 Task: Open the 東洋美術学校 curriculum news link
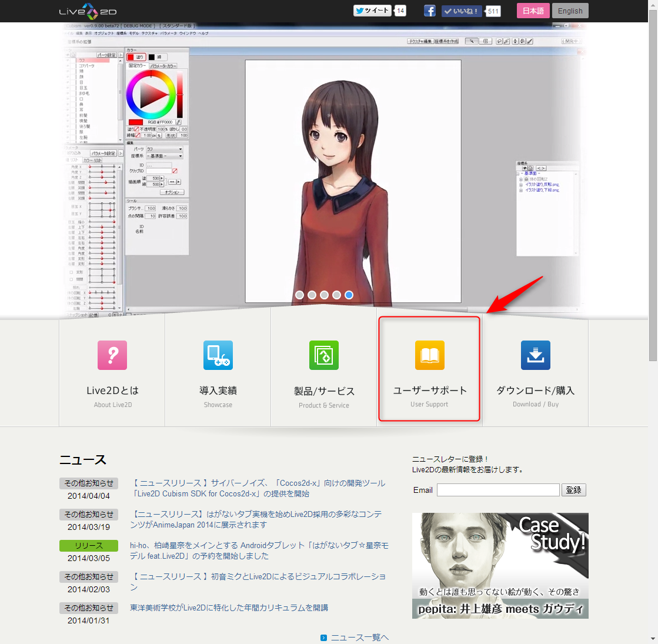coord(229,608)
